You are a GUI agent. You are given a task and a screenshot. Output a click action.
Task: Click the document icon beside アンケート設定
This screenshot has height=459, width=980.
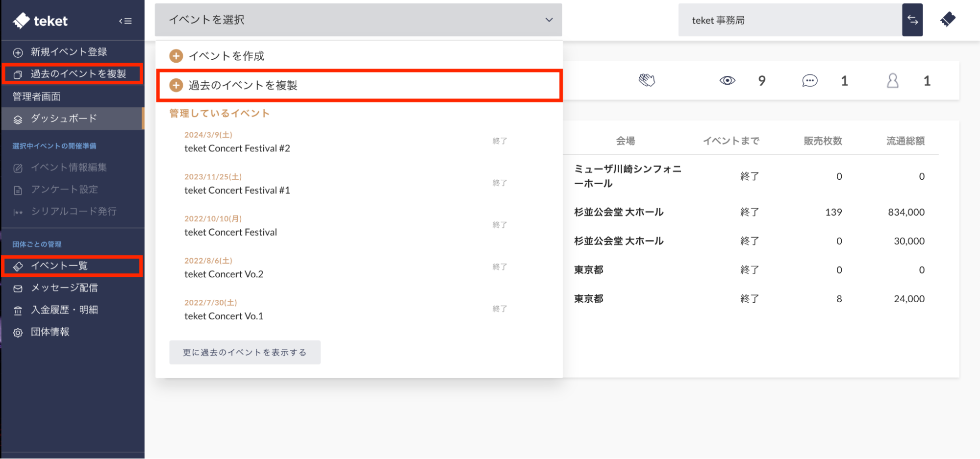click(x=18, y=190)
